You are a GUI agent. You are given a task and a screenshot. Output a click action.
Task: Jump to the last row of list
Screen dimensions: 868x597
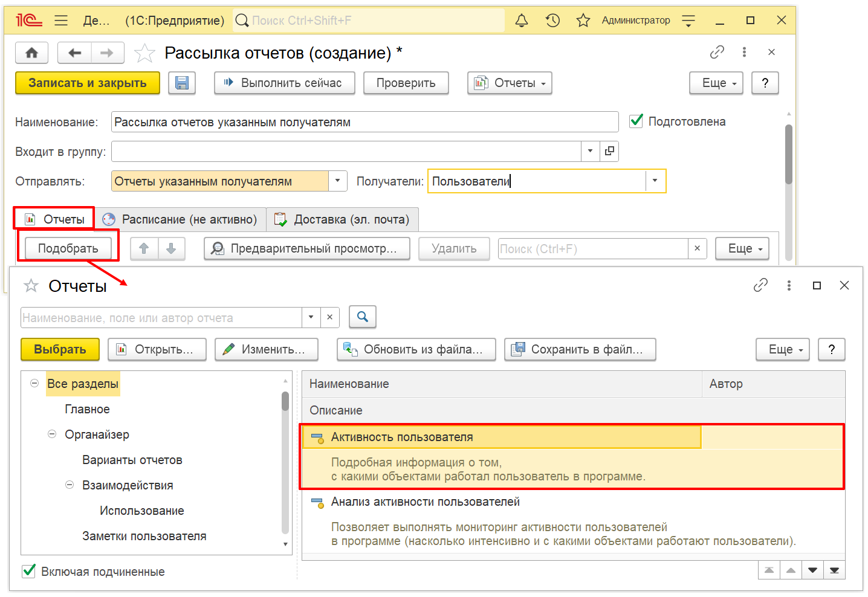(834, 570)
